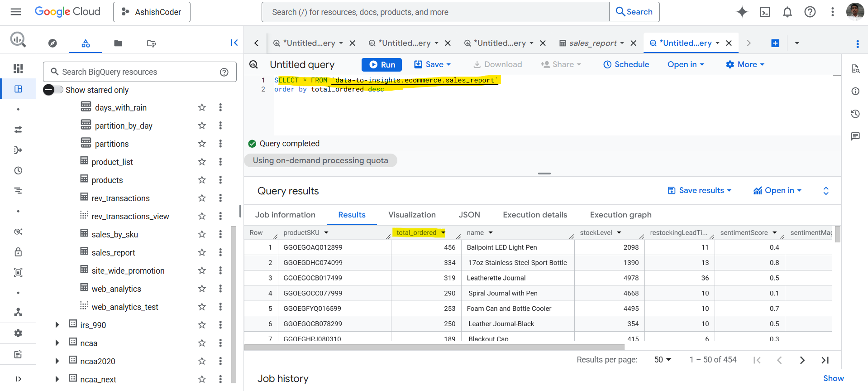Open the Results per page dropdown
Screen dimensions: 868x391
tap(663, 360)
